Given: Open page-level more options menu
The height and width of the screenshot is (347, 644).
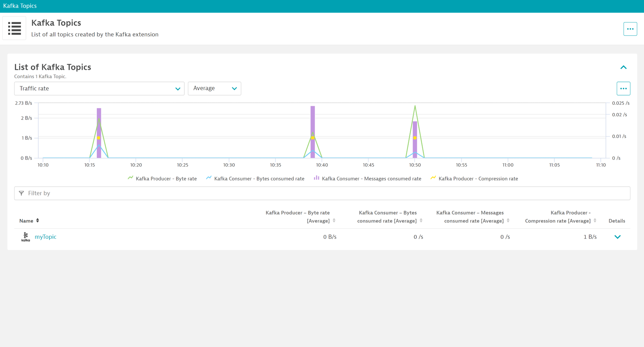Looking at the screenshot, I should 630,29.
